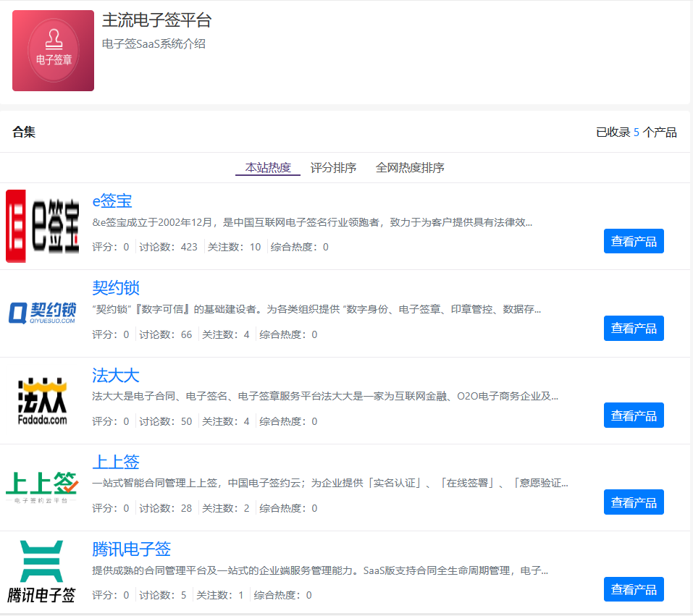The image size is (693, 616).
Task: Click the 主流电子签平台 page title
Action: (157, 20)
